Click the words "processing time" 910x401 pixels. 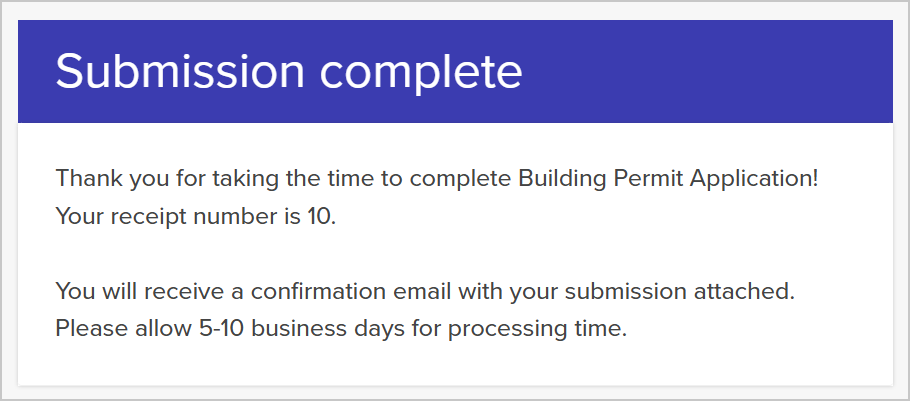click(x=535, y=330)
